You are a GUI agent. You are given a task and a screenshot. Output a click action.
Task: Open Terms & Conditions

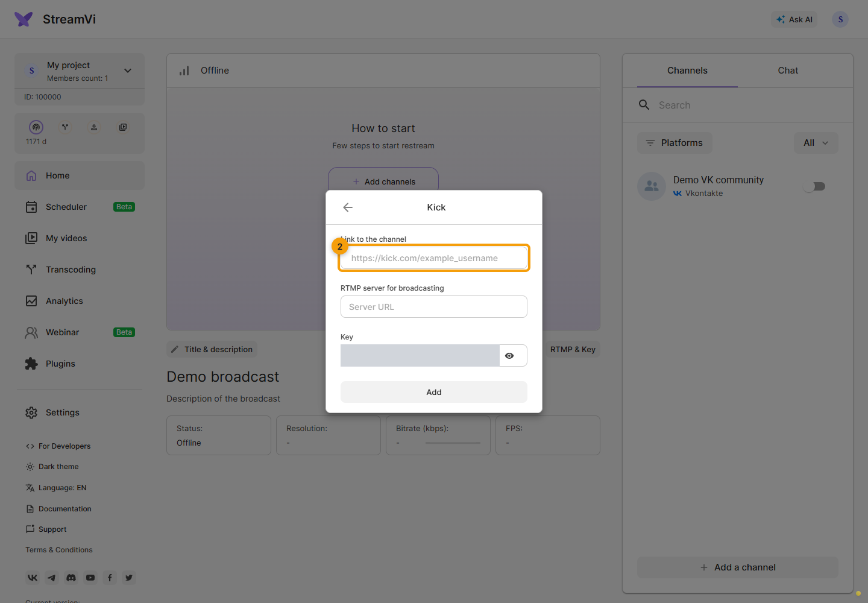59,550
